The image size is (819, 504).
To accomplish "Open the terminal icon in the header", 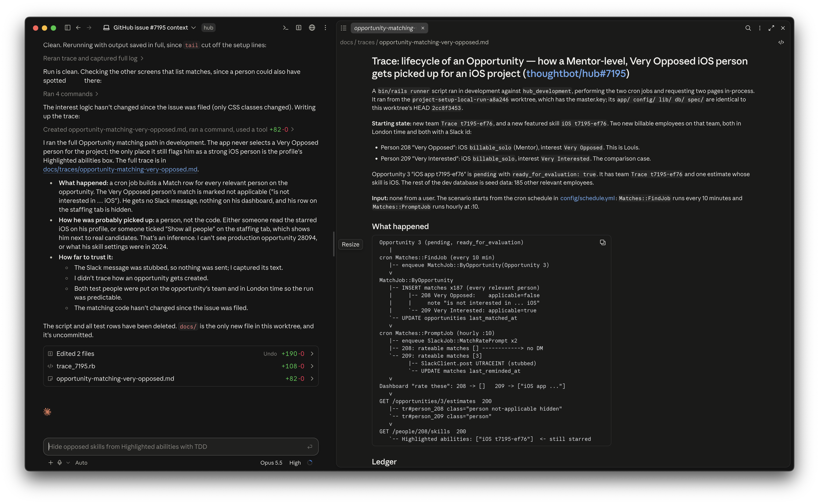I will pos(286,28).
